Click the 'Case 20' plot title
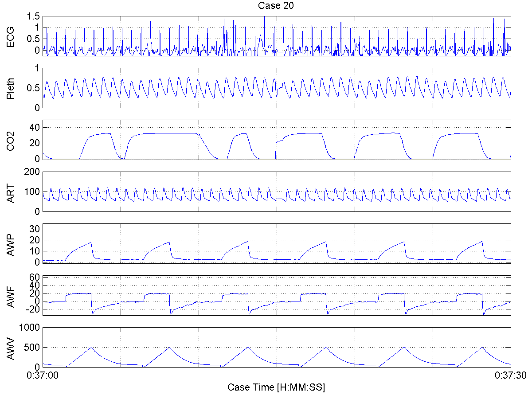Screen dimensions: 532x399 coord(277,5)
